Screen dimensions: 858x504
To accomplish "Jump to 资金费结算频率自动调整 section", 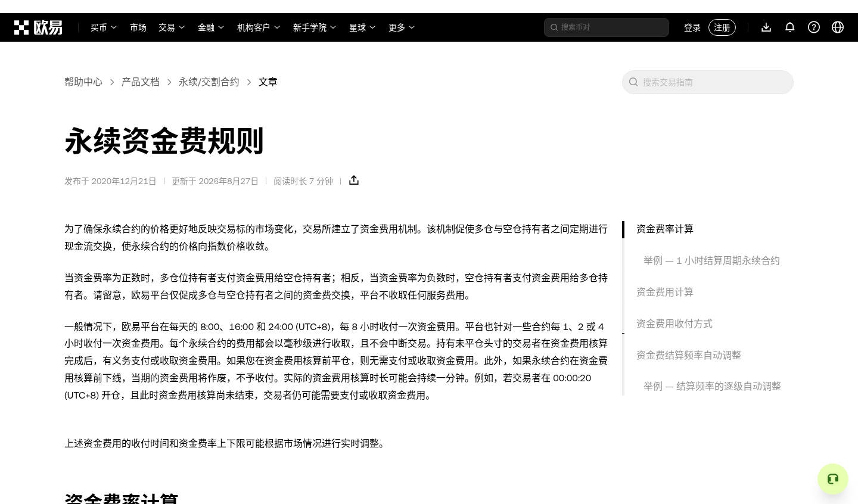I will coord(689,355).
